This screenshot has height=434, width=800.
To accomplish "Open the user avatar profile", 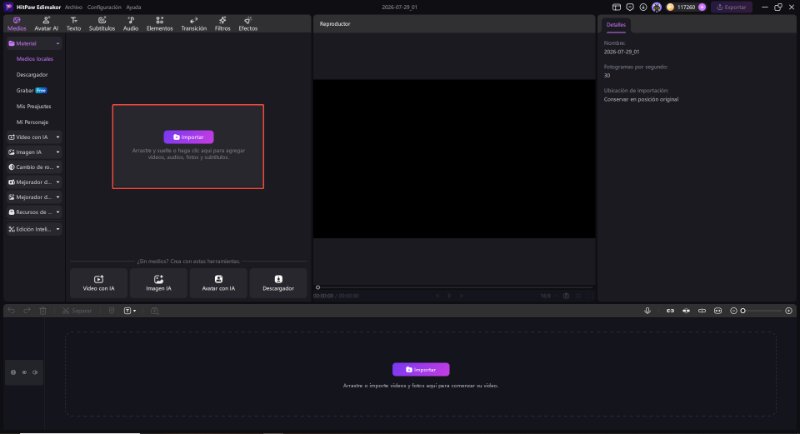I will (657, 7).
